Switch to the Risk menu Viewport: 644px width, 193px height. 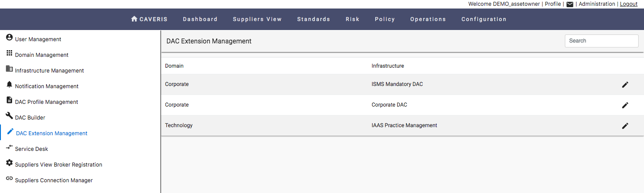click(352, 19)
